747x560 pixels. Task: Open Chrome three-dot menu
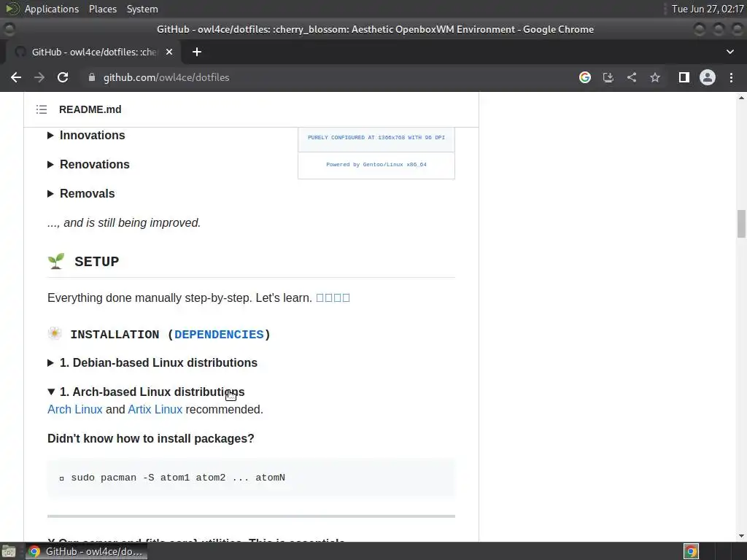coord(731,77)
